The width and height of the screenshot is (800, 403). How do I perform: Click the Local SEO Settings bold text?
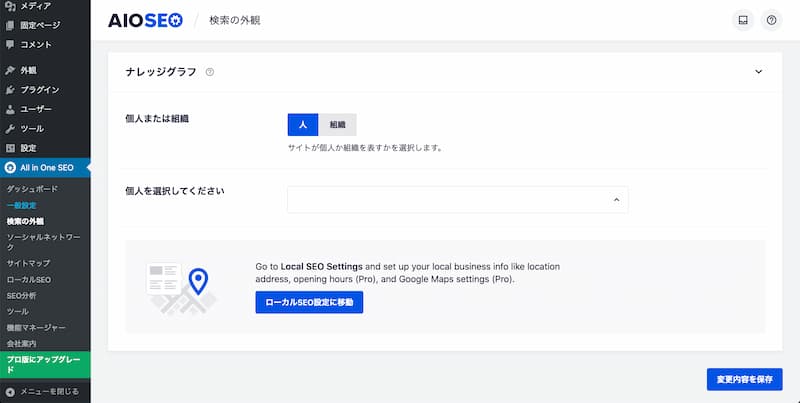(x=321, y=266)
